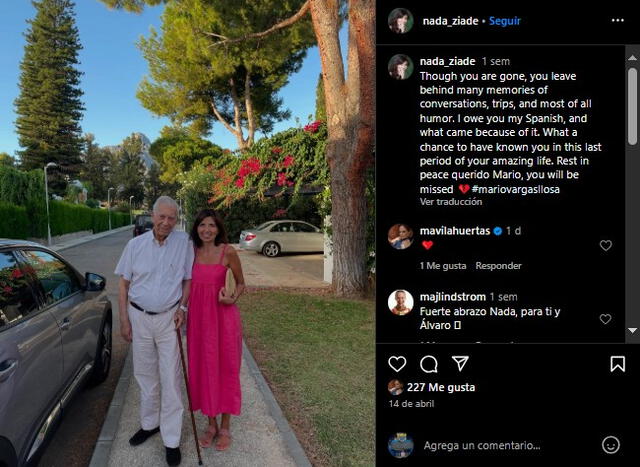Save post with the bookmark icon
This screenshot has height=467, width=640.
pos(618,364)
